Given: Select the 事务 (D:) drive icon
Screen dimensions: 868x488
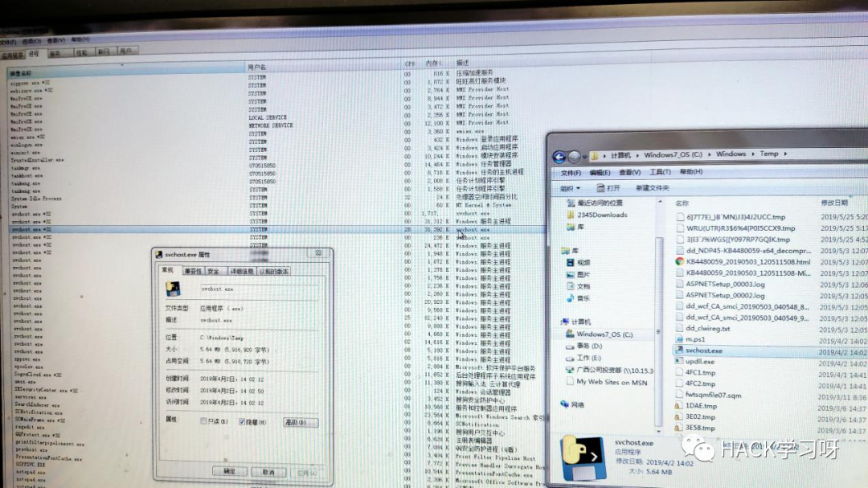Looking at the screenshot, I should pyautogui.click(x=570, y=347).
